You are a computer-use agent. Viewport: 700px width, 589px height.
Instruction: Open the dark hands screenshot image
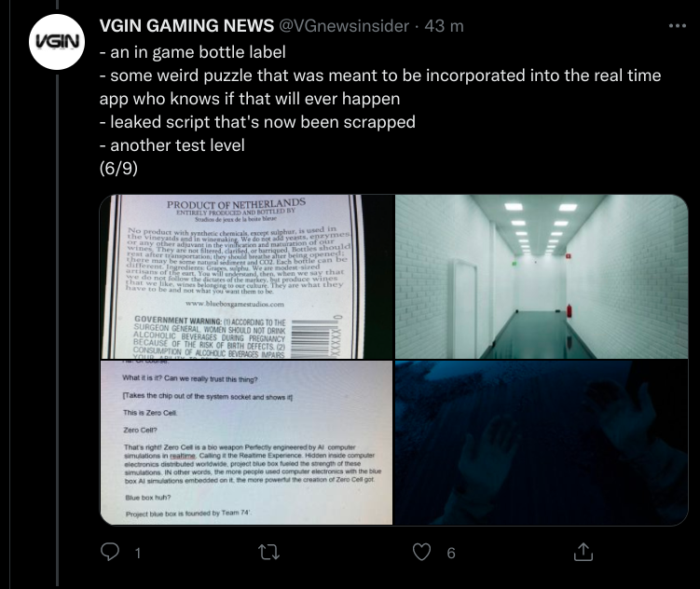click(x=542, y=443)
